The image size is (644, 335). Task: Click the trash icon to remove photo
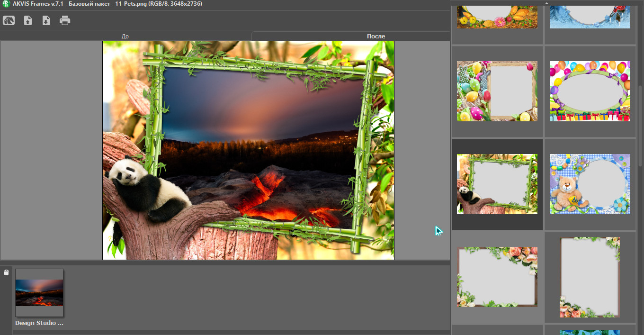[x=6, y=272]
